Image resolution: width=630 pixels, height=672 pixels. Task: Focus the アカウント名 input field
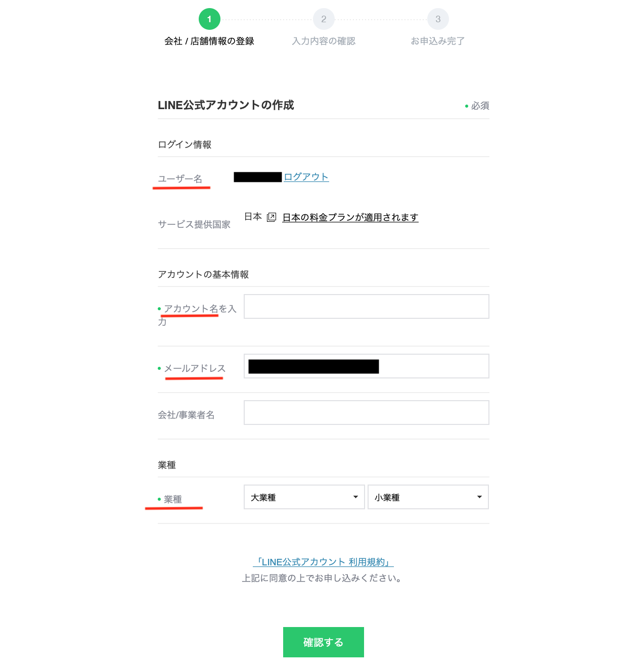[367, 307]
